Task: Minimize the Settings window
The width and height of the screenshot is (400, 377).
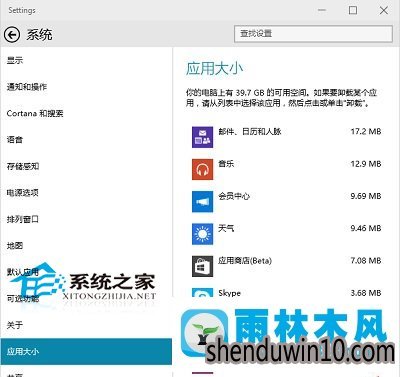Action: pos(322,10)
